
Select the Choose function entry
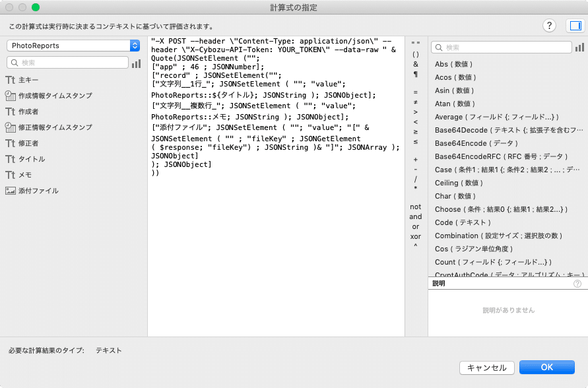point(501,209)
